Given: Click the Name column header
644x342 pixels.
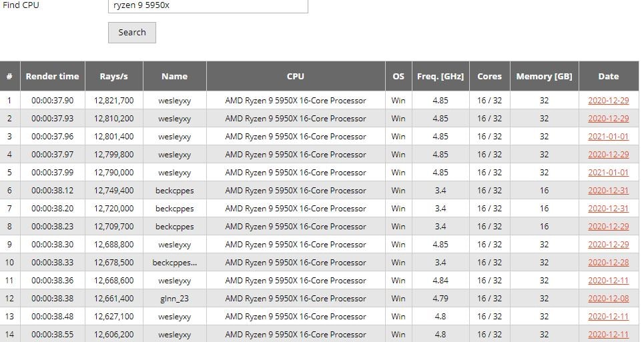Looking at the screenshot, I should tap(175, 76).
